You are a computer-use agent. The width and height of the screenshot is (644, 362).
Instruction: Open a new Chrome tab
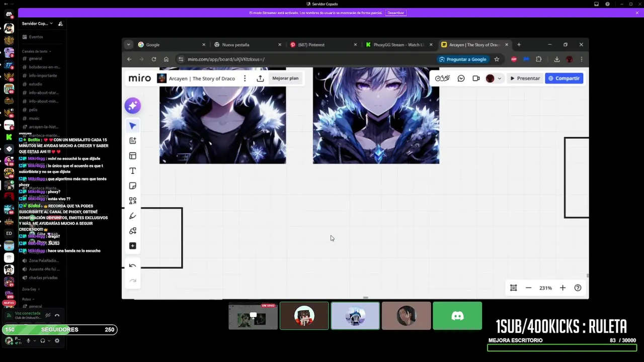pyautogui.click(x=519, y=45)
